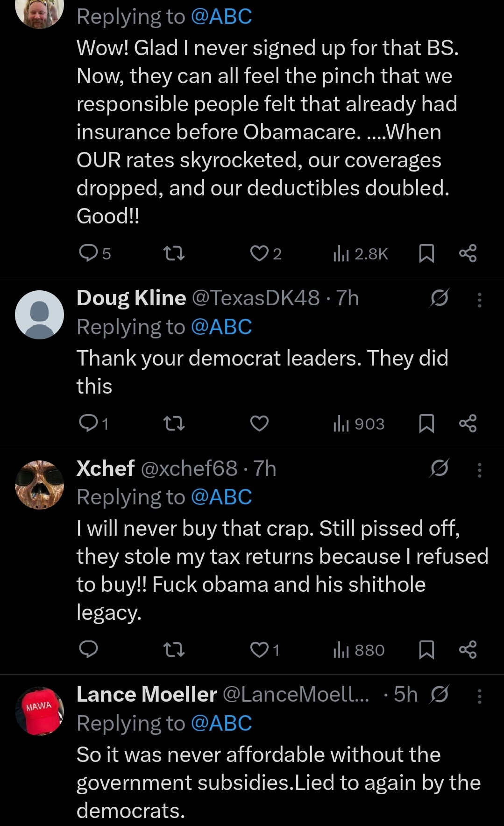
Task: Tap Grok icon on Xchef's reply
Action: click(440, 468)
